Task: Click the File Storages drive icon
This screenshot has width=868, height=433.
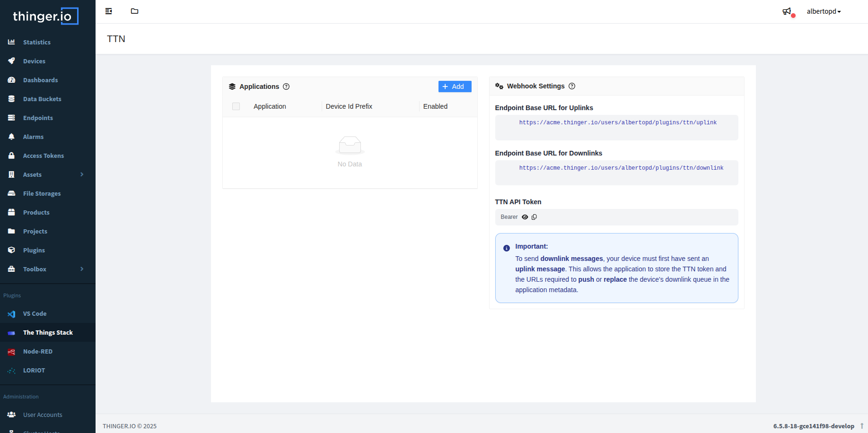Action: click(x=11, y=193)
